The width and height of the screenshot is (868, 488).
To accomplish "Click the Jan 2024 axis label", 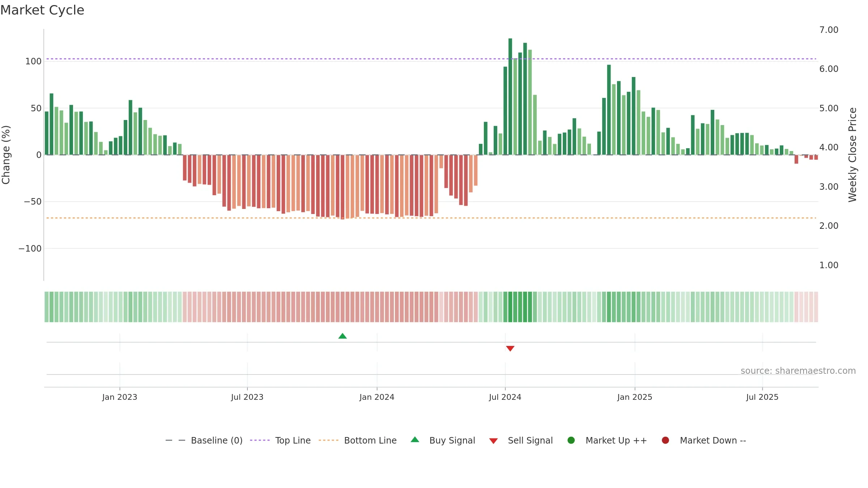I will coord(377,397).
